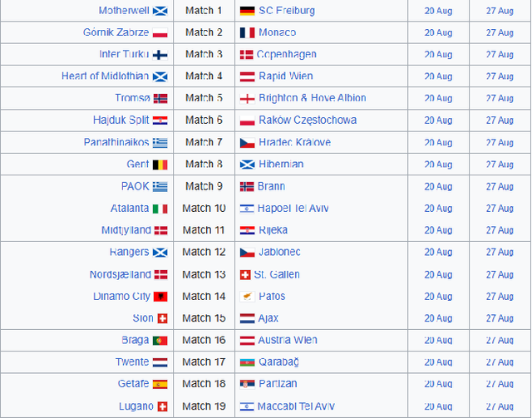Follow the Rangers link
Screen dimensions: 532x418
[130, 252]
